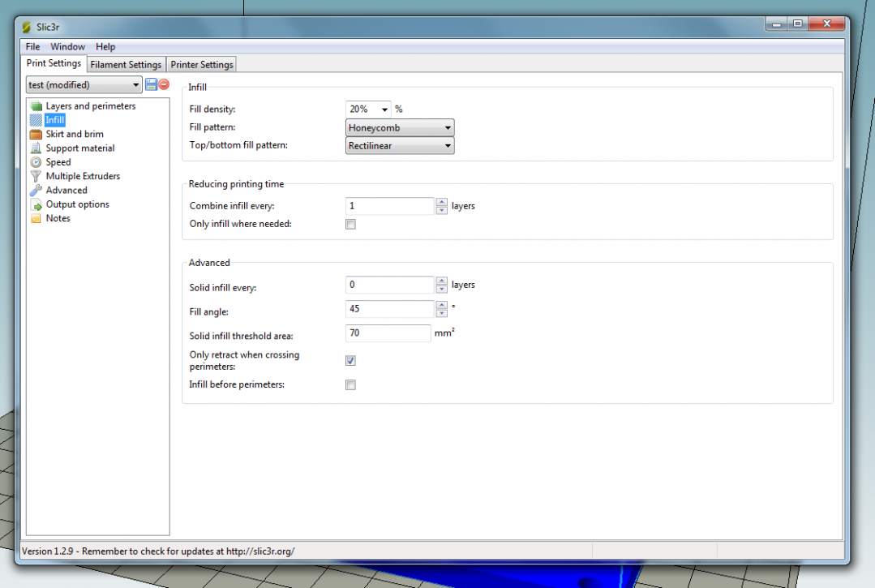Open the test (modified) preset dropdown

click(x=84, y=85)
